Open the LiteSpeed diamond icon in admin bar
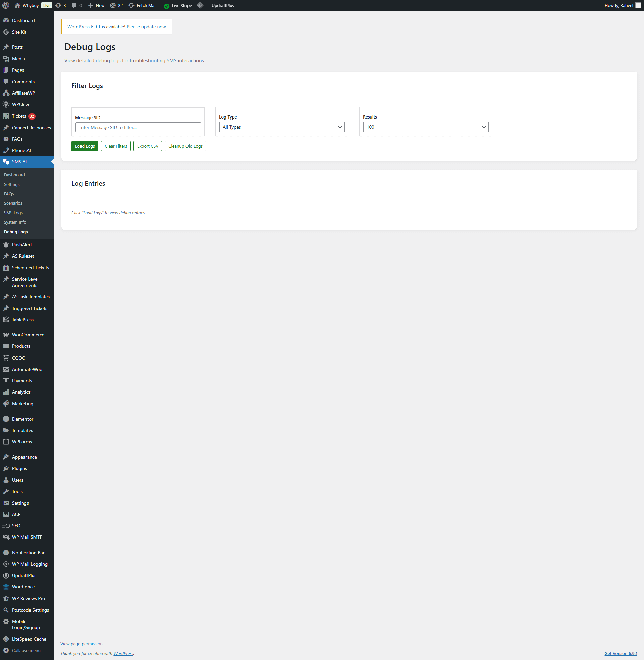 click(x=200, y=5)
